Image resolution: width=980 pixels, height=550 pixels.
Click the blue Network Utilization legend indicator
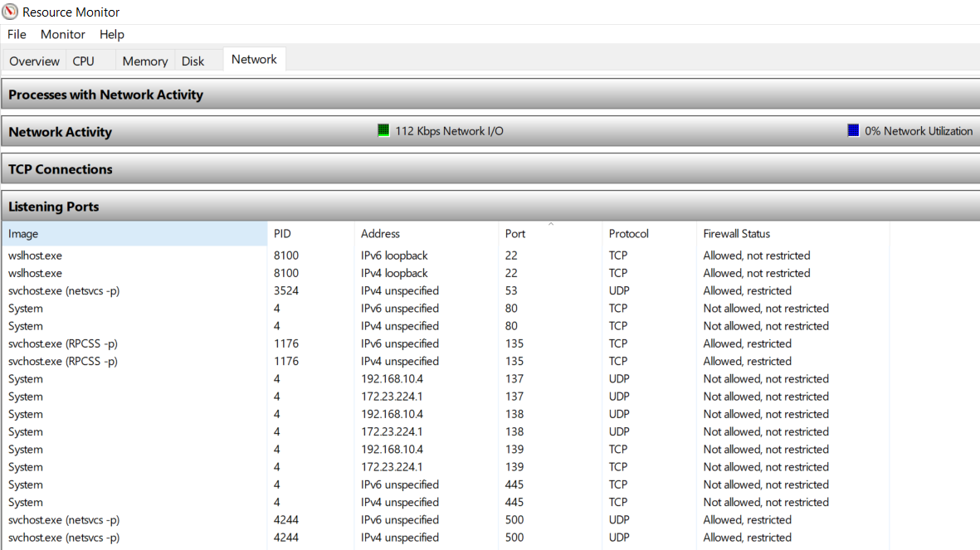tap(853, 129)
